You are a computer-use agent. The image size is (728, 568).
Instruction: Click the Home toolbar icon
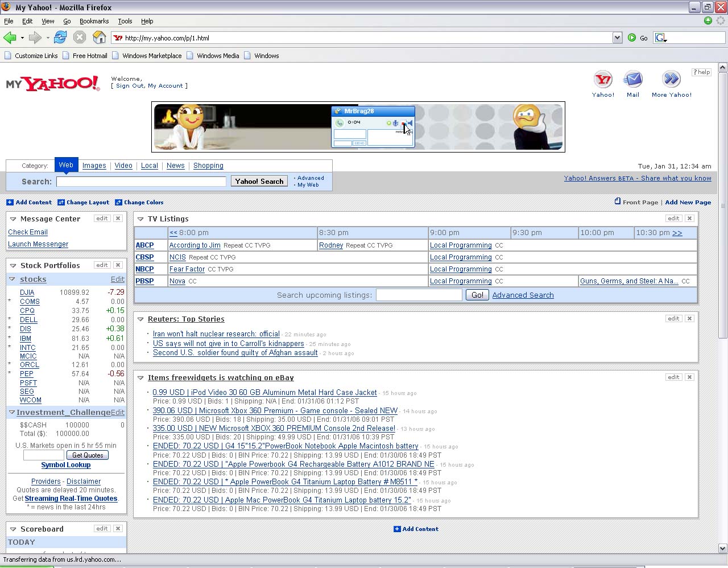click(100, 38)
